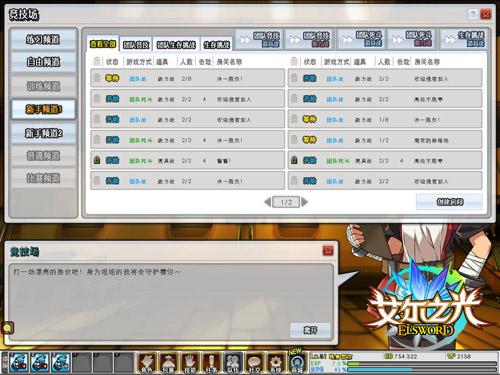
Task: Quick join 团队死斗 能力战
Action: (x=412, y=39)
